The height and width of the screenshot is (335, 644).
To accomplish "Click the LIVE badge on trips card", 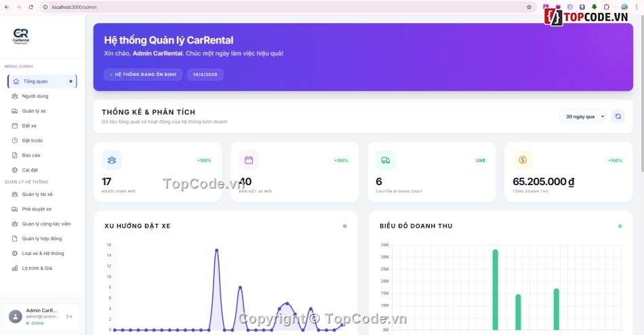I will click(481, 161).
